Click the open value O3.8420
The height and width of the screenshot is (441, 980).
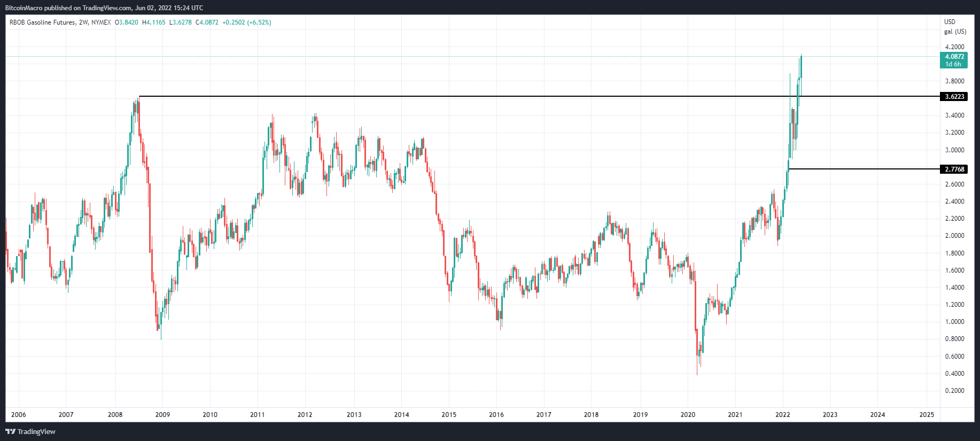(127, 22)
